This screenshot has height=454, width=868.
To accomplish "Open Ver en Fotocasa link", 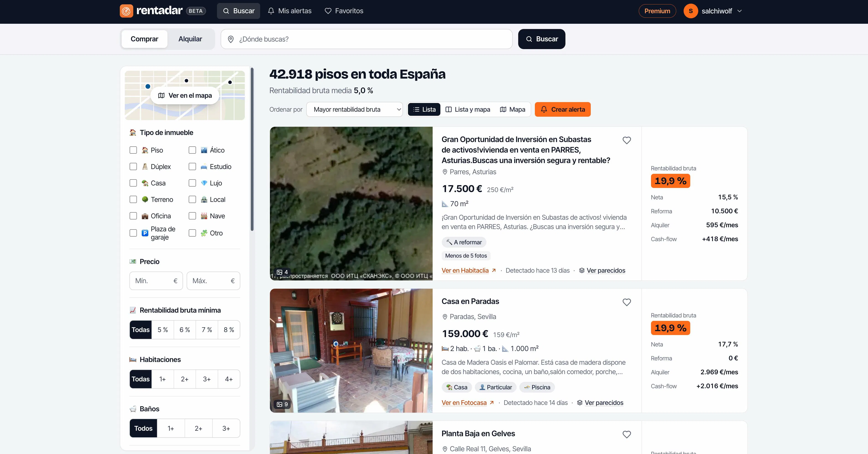I will (468, 403).
